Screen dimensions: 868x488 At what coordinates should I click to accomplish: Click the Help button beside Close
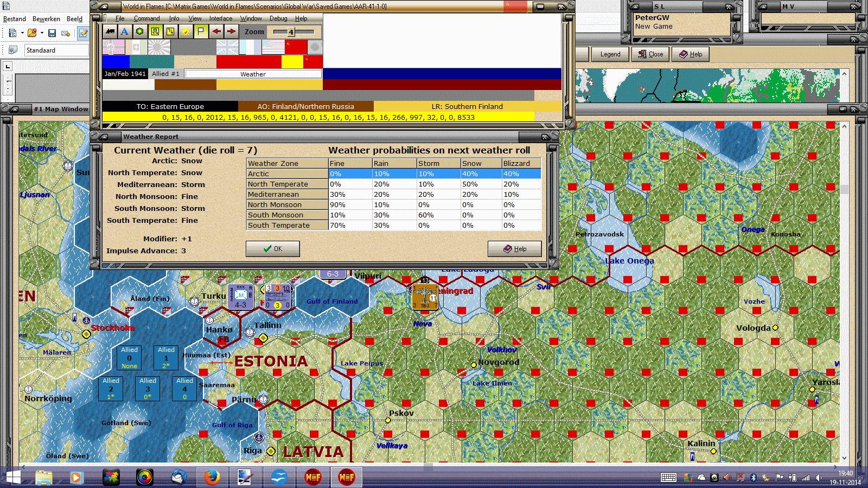point(691,54)
